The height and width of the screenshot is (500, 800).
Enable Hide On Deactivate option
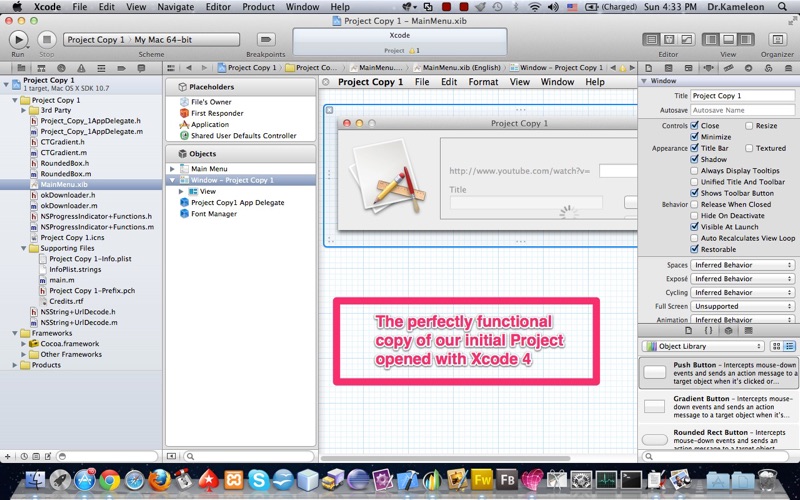point(695,215)
